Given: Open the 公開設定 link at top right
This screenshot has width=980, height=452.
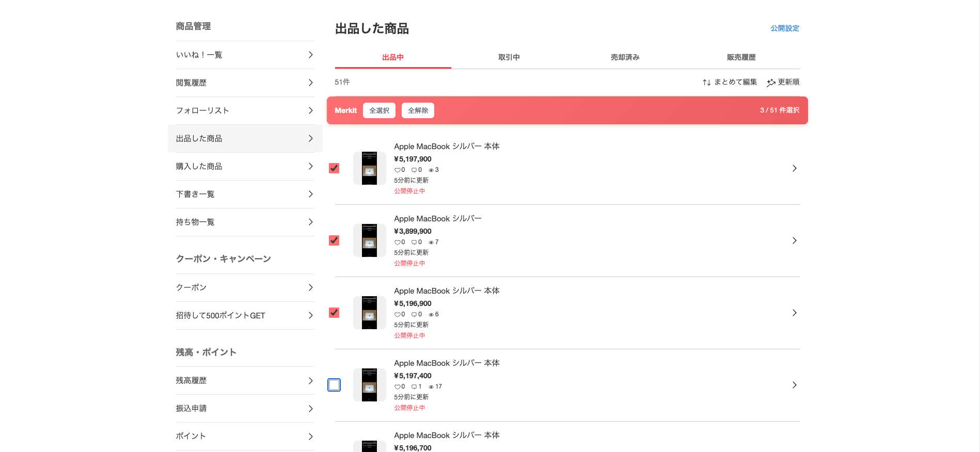Looking at the screenshot, I should point(784,28).
